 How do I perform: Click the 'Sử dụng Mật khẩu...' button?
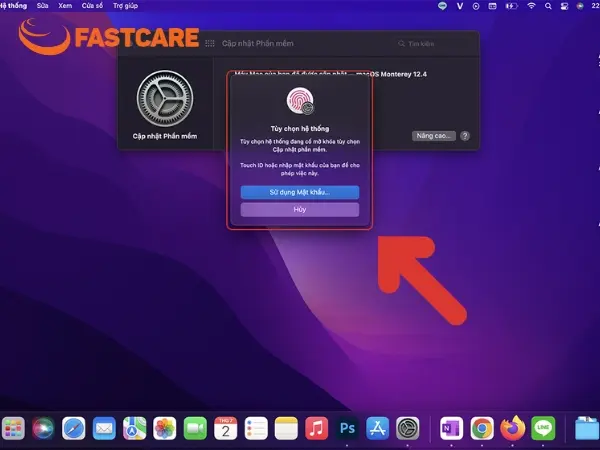(300, 192)
